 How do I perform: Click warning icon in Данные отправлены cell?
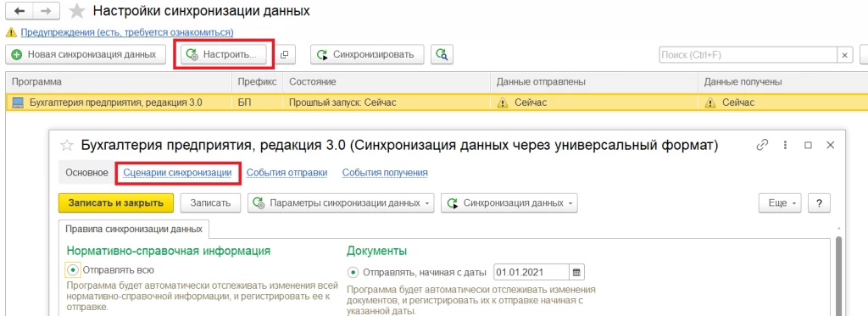pyautogui.click(x=502, y=103)
